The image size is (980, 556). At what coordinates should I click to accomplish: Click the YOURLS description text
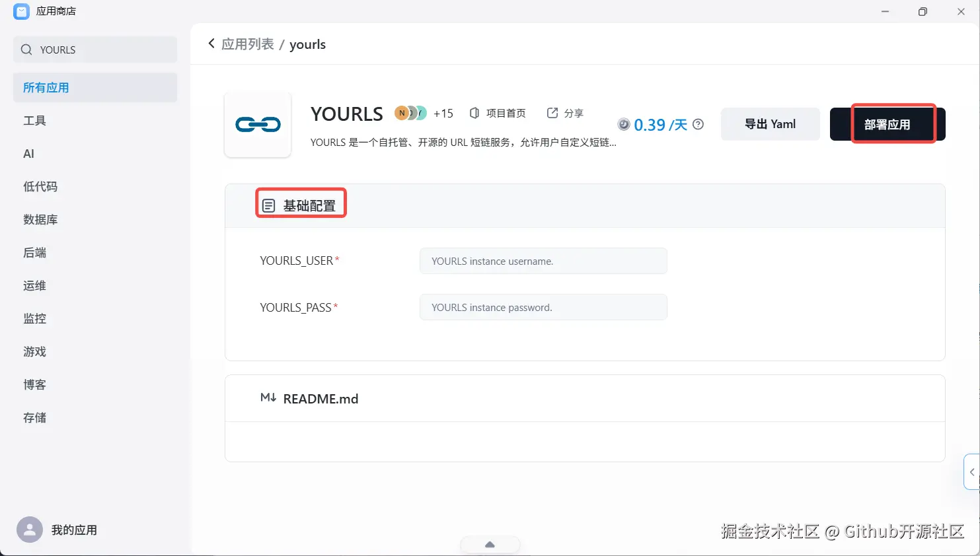[463, 142]
